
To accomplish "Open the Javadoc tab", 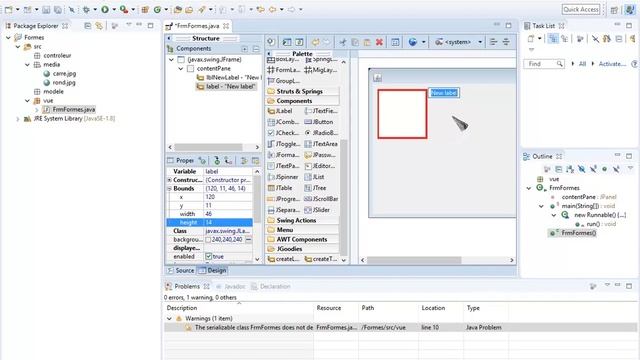I will click(231, 287).
